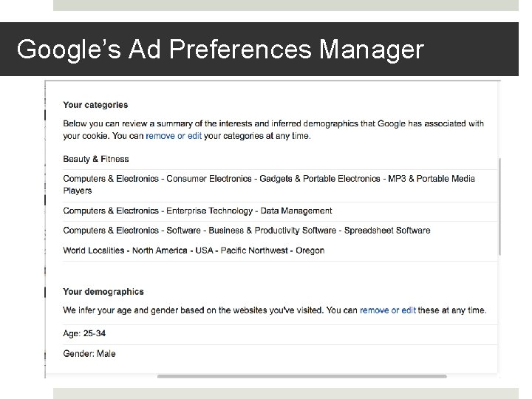Open 'remove or edit' link under Your demographics
This screenshot has height=399, width=532.
point(388,310)
